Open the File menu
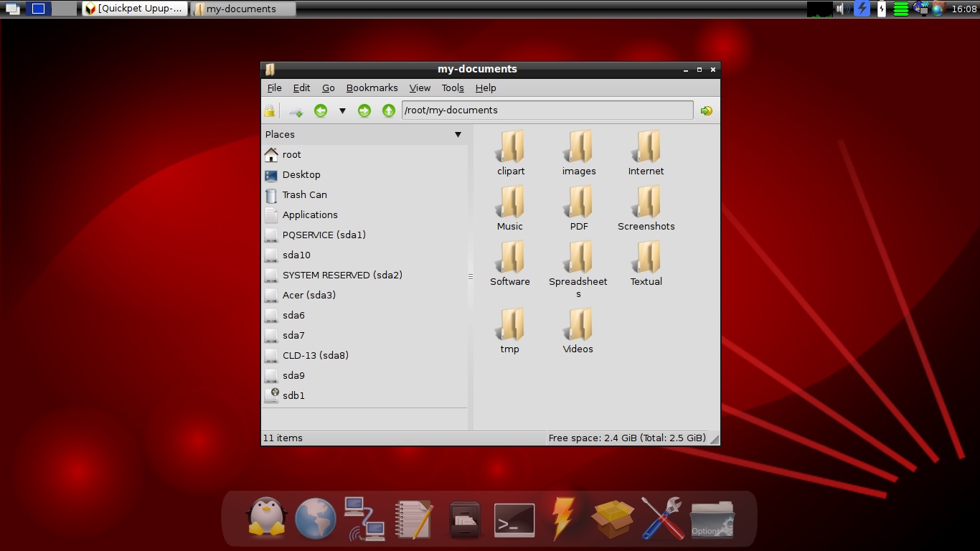Viewport: 980px width, 551px height. (274, 88)
